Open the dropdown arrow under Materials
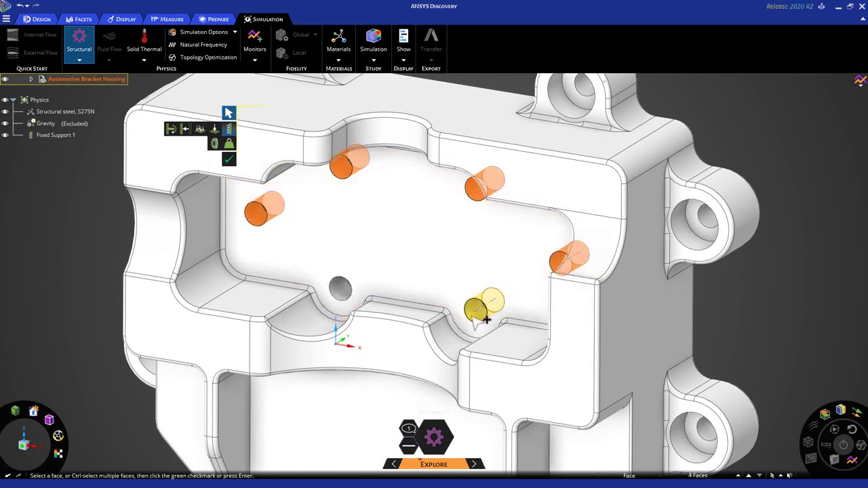Image resolution: width=868 pixels, height=488 pixels. (x=338, y=60)
